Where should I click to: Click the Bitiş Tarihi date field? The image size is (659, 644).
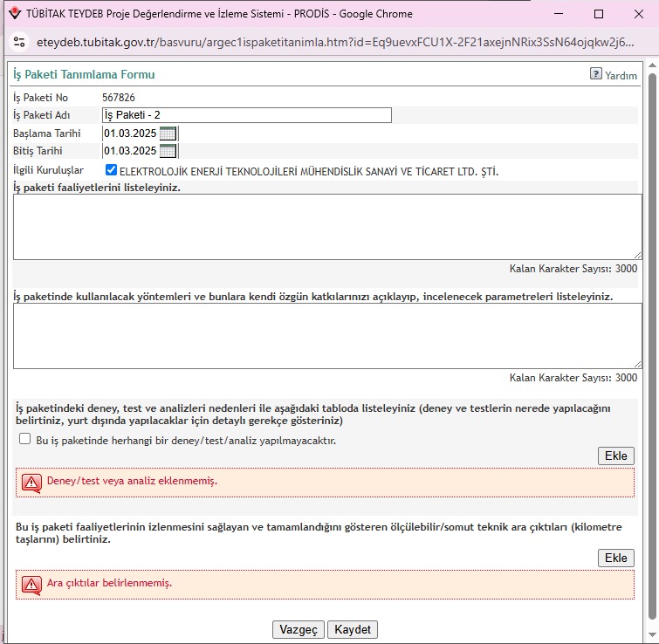pos(130,150)
